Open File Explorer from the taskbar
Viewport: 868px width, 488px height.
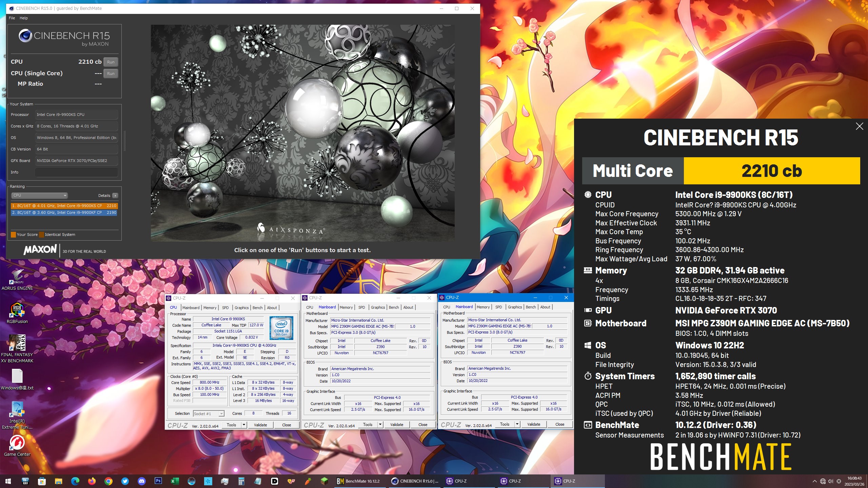pyautogui.click(x=58, y=481)
